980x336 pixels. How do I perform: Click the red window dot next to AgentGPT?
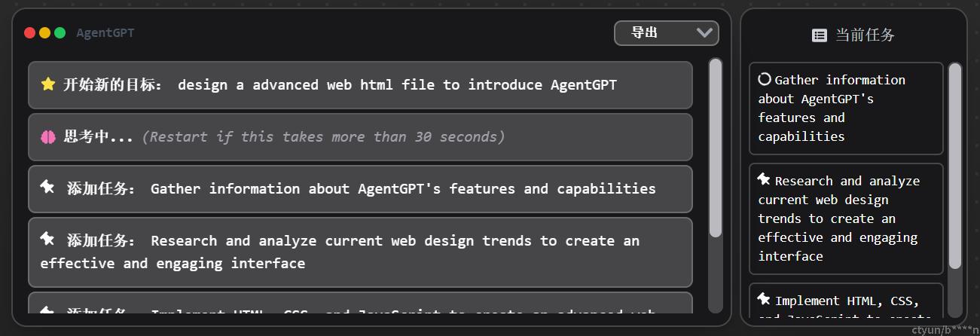pos(30,33)
